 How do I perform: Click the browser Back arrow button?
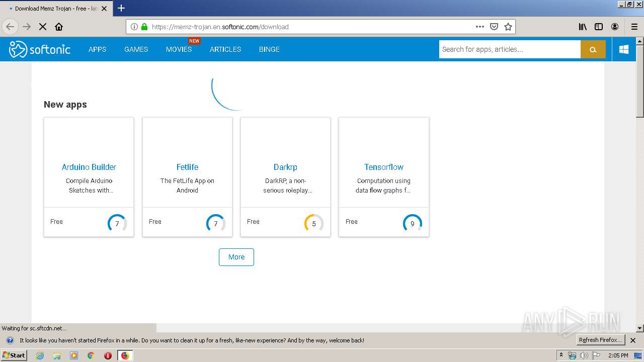10,27
